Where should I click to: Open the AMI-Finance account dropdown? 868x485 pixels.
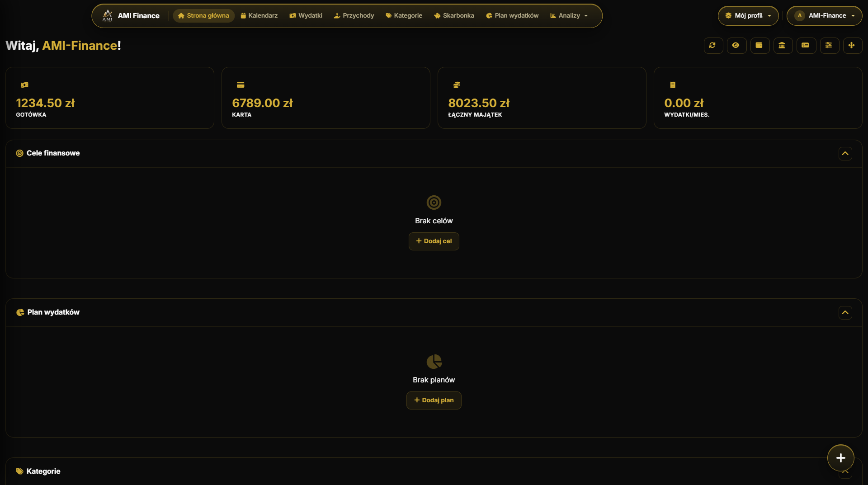pyautogui.click(x=824, y=16)
